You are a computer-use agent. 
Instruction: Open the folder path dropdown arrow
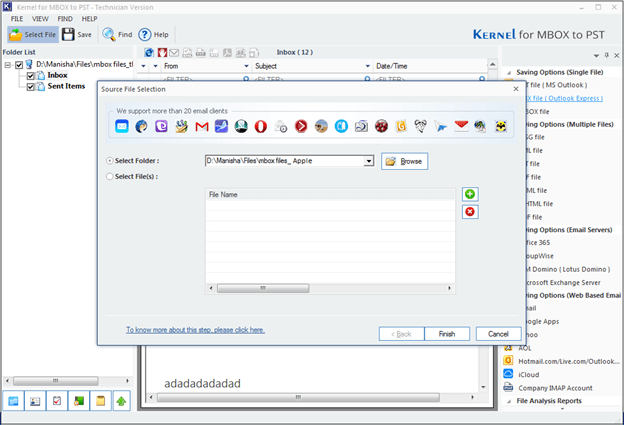pyautogui.click(x=369, y=161)
